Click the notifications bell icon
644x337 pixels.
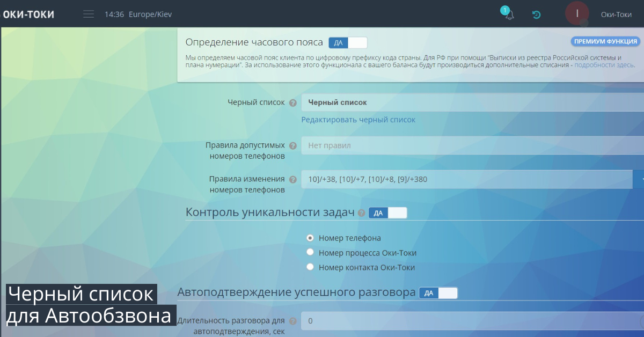[509, 14]
